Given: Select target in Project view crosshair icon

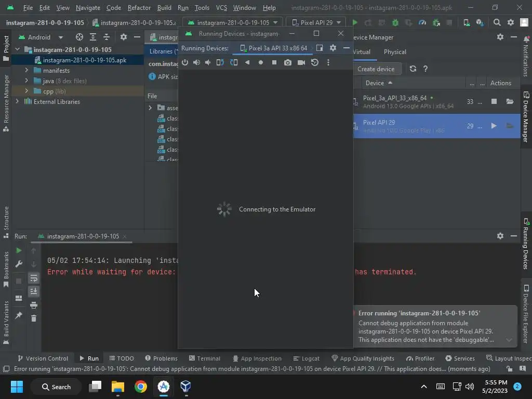Looking at the screenshot, I should click(x=79, y=37).
